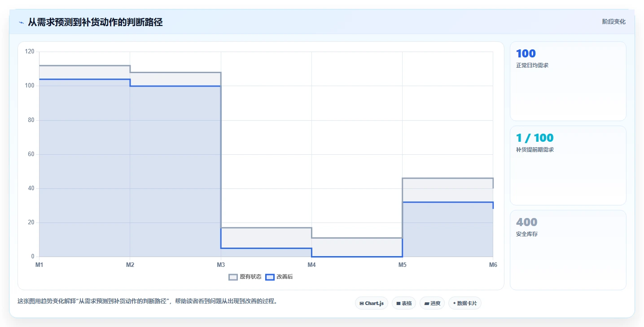Click the 60 y-axis value
The height and width of the screenshot is (327, 644).
(31, 154)
